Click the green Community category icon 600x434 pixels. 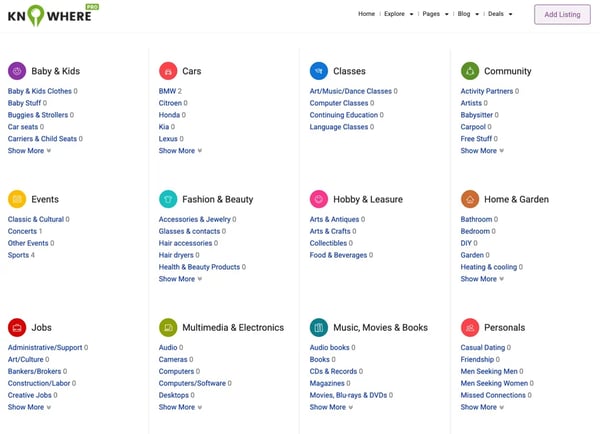click(x=470, y=71)
